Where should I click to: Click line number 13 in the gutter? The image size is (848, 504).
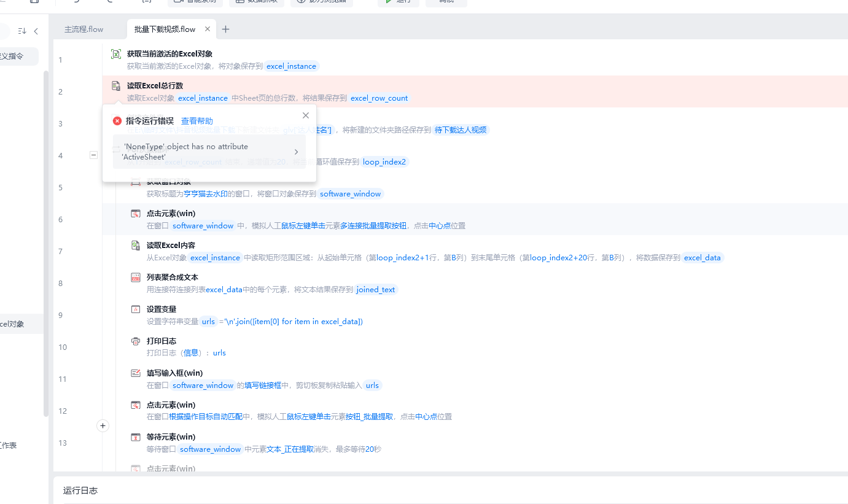[63, 443]
